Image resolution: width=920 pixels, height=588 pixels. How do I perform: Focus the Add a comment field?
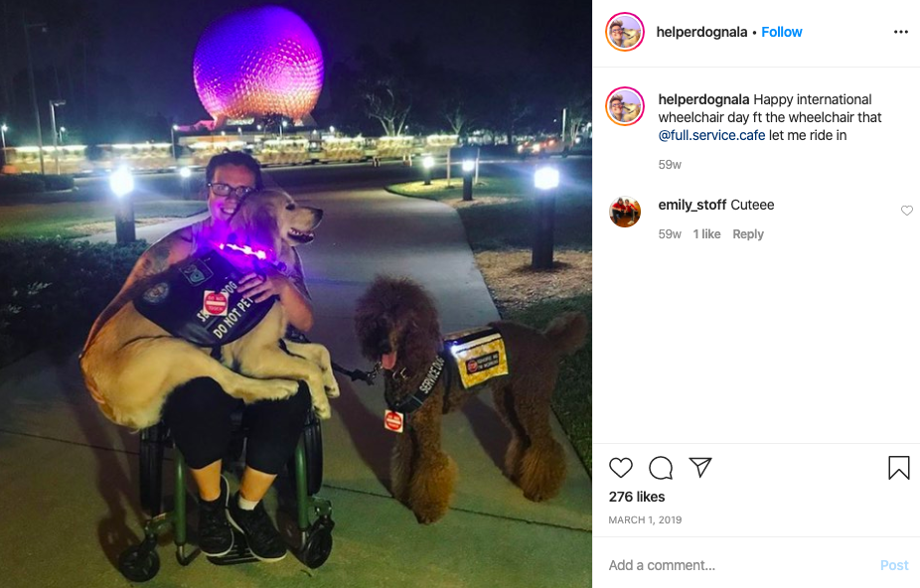(x=739, y=565)
